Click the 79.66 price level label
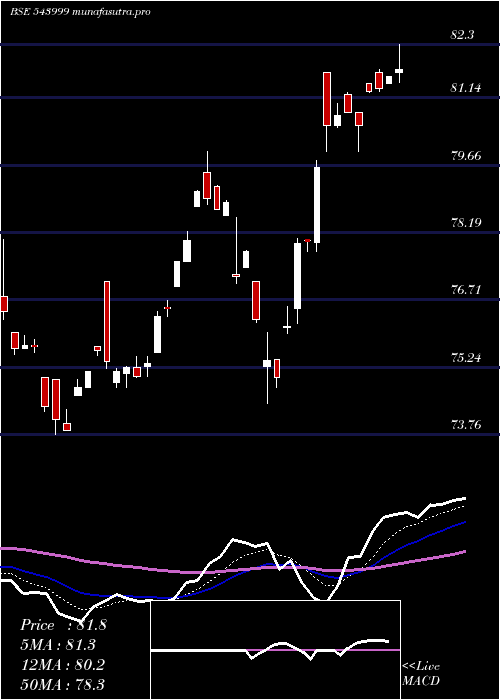 [x=466, y=155]
